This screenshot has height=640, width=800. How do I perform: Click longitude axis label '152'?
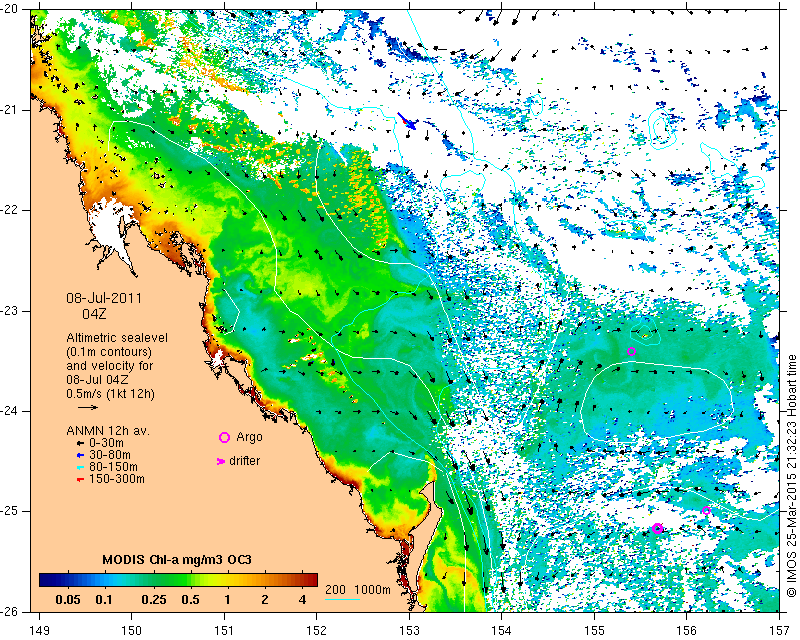click(317, 631)
